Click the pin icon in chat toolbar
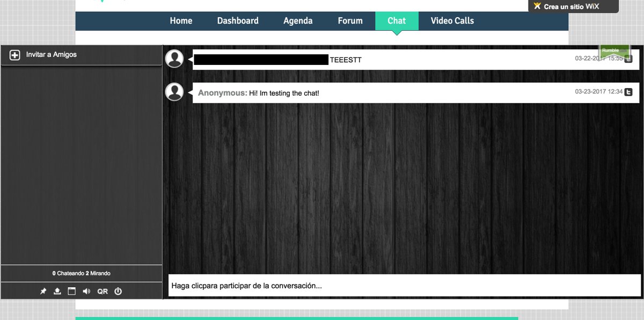The height and width of the screenshot is (320, 644). (x=43, y=291)
